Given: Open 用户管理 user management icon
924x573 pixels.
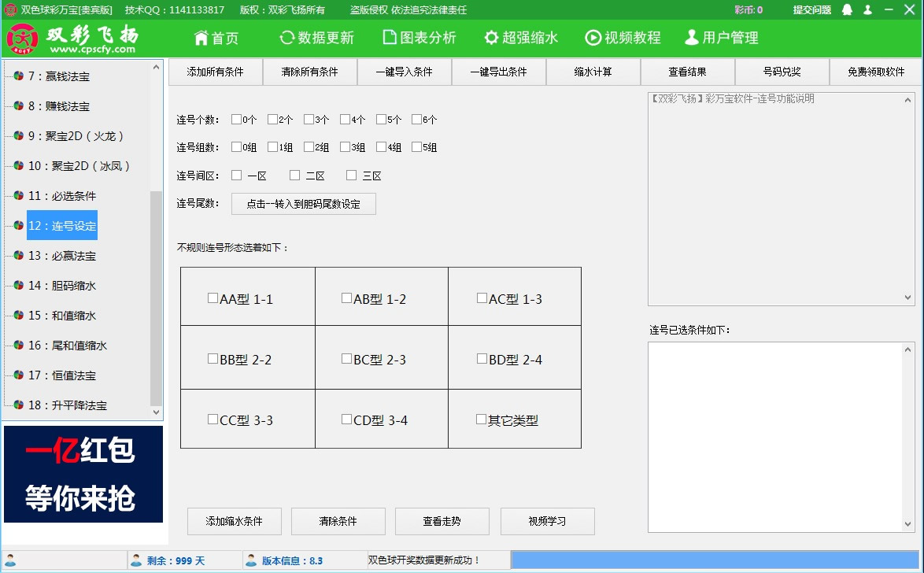Looking at the screenshot, I should [691, 37].
